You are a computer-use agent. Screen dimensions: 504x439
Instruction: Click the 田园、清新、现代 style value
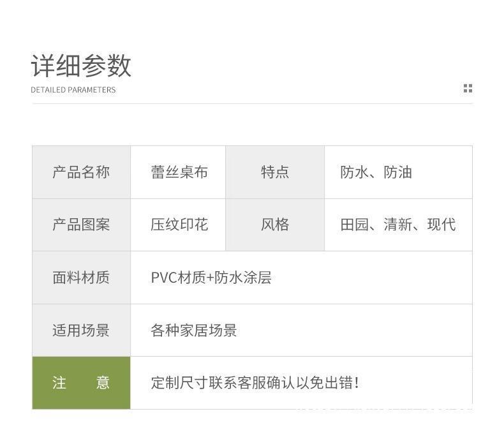point(398,225)
